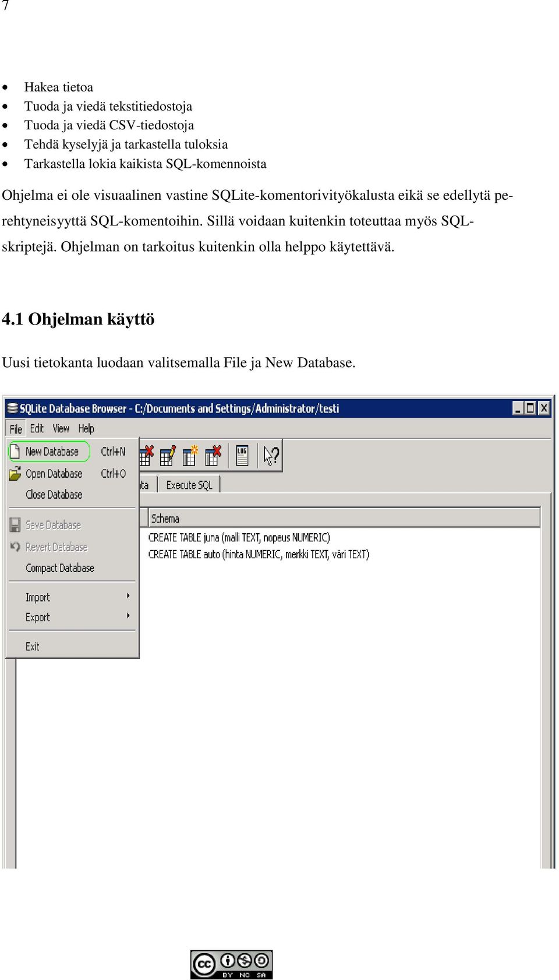The image size is (559, 980).
Task: Choose Exit from the File menu
Action: (72, 646)
